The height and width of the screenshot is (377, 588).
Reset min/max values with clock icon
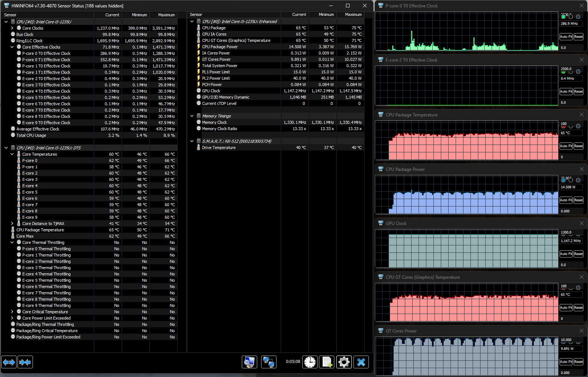pos(310,362)
